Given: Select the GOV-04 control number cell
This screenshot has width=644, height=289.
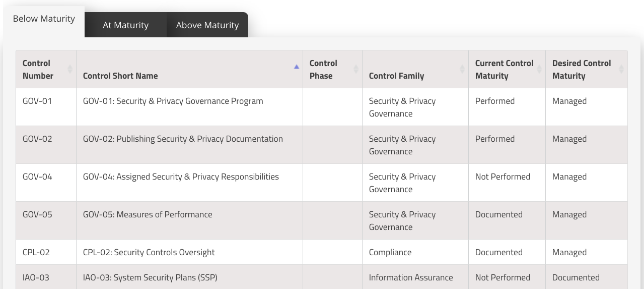Looking at the screenshot, I should click(46, 183).
